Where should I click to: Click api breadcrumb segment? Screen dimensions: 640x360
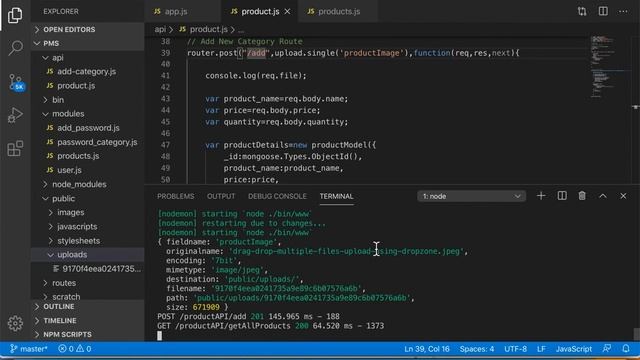click(160, 29)
